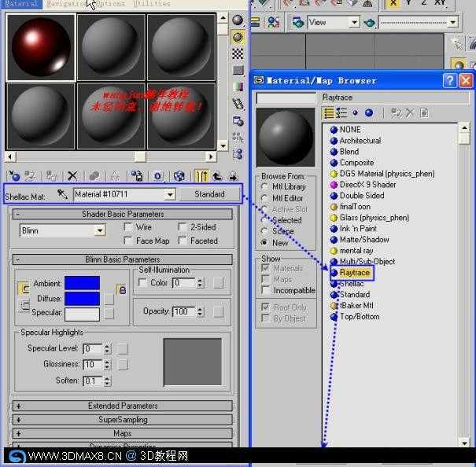Expand the Maps rollout
This screenshot has height=467, width=476.
(123, 433)
